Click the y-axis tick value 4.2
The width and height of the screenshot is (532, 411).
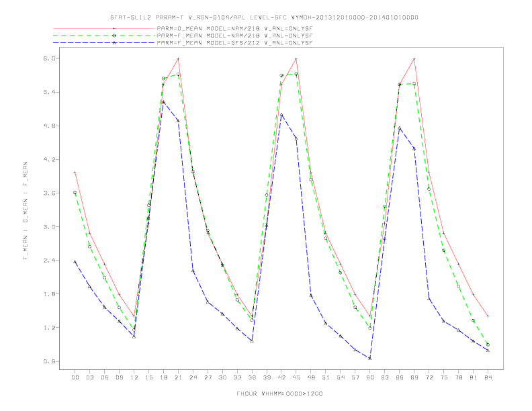[x=49, y=159]
